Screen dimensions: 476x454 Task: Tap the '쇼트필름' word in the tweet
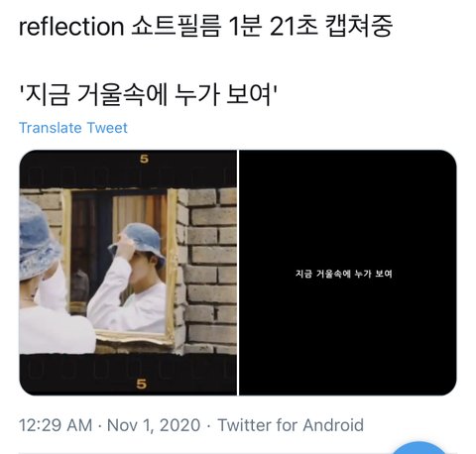176,26
